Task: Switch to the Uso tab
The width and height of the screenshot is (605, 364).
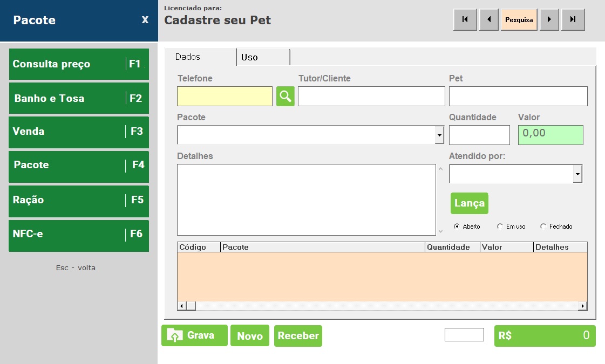Action: pos(263,57)
